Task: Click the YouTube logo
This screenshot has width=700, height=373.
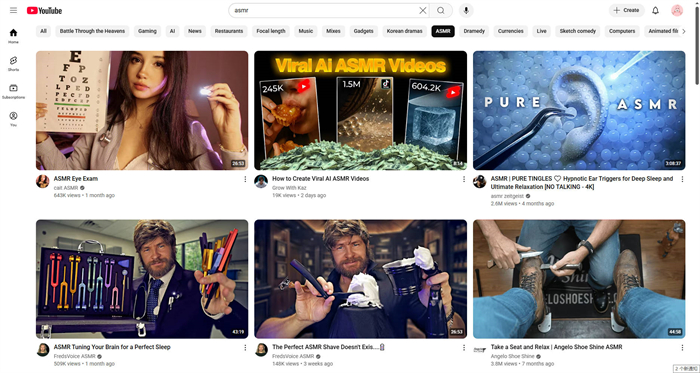Action: pyautogui.click(x=44, y=10)
